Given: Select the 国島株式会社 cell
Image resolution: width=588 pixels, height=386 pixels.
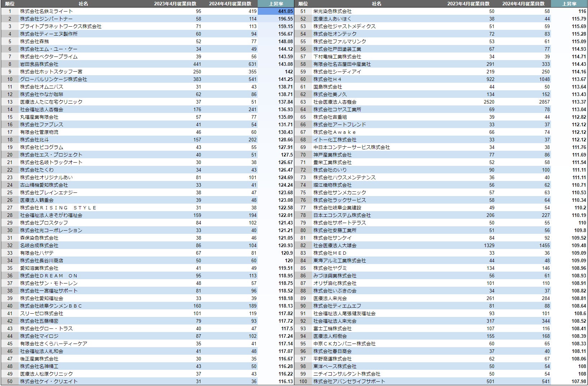Looking at the screenshot, I should coord(328,87).
